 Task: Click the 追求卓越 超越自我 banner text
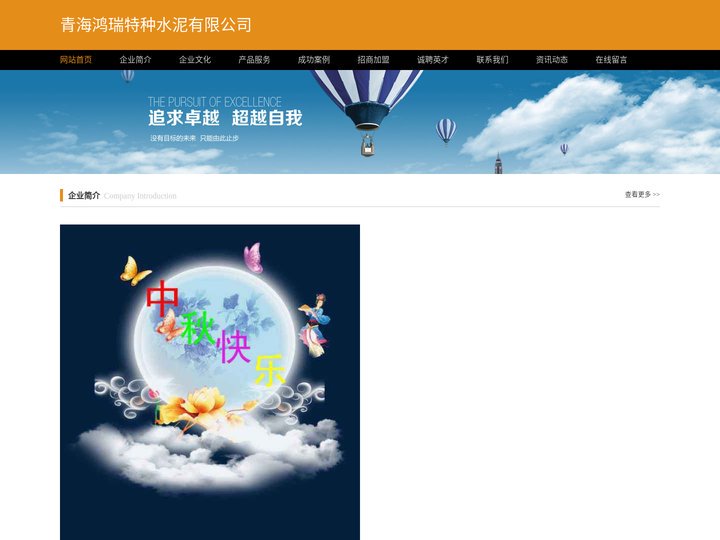(x=225, y=118)
